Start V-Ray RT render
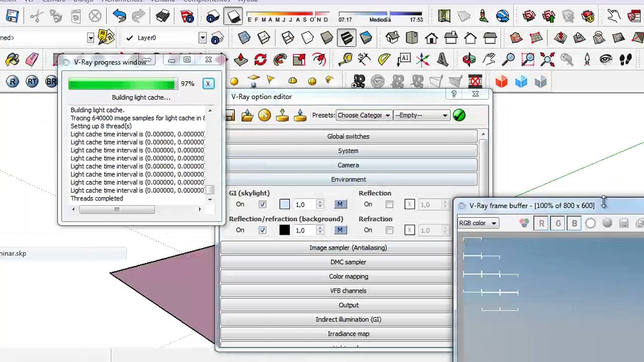 (x=32, y=81)
